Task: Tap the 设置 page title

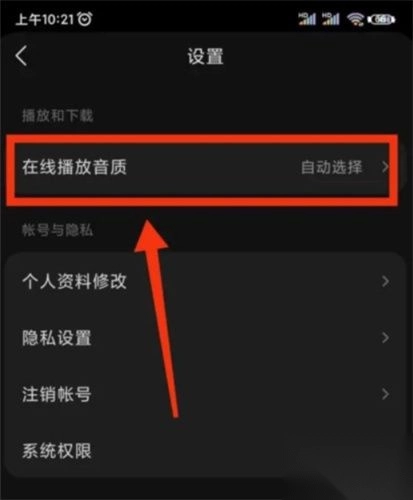Action: 205,56
